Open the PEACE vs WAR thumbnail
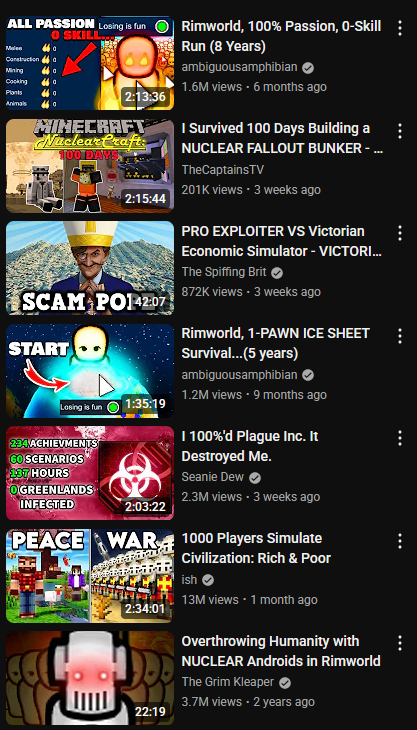 pyautogui.click(x=90, y=575)
